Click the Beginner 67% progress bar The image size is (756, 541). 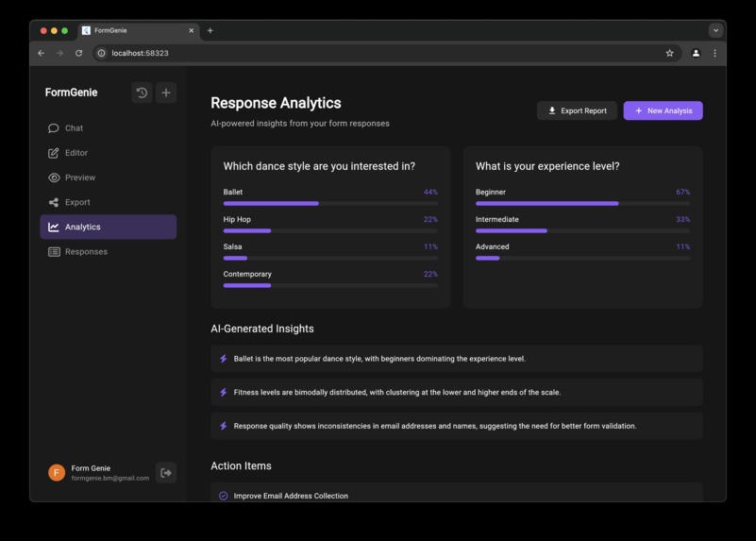click(x=582, y=204)
